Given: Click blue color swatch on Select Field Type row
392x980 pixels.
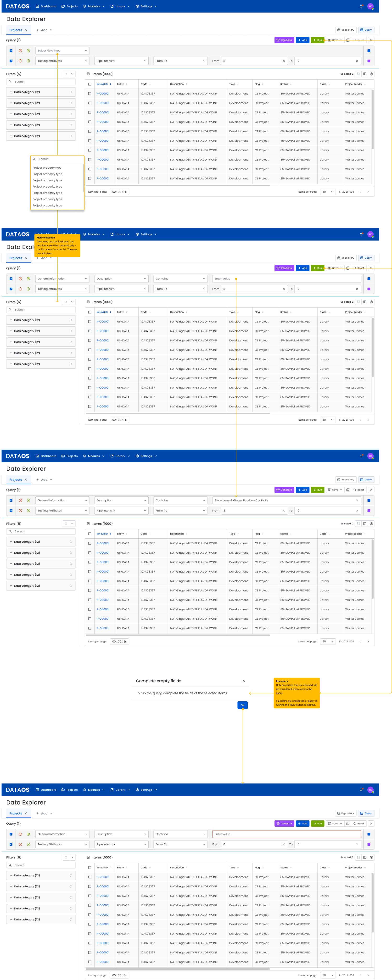Looking at the screenshot, I should tap(368, 50).
